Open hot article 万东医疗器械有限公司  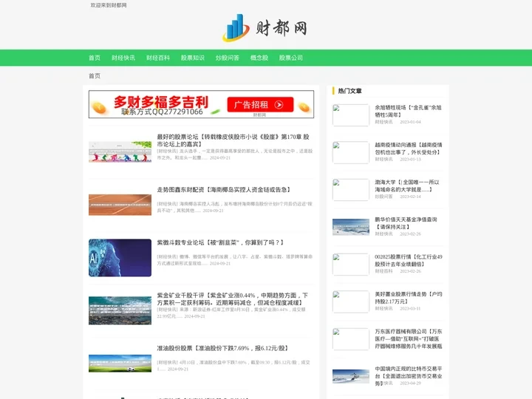click(x=408, y=338)
